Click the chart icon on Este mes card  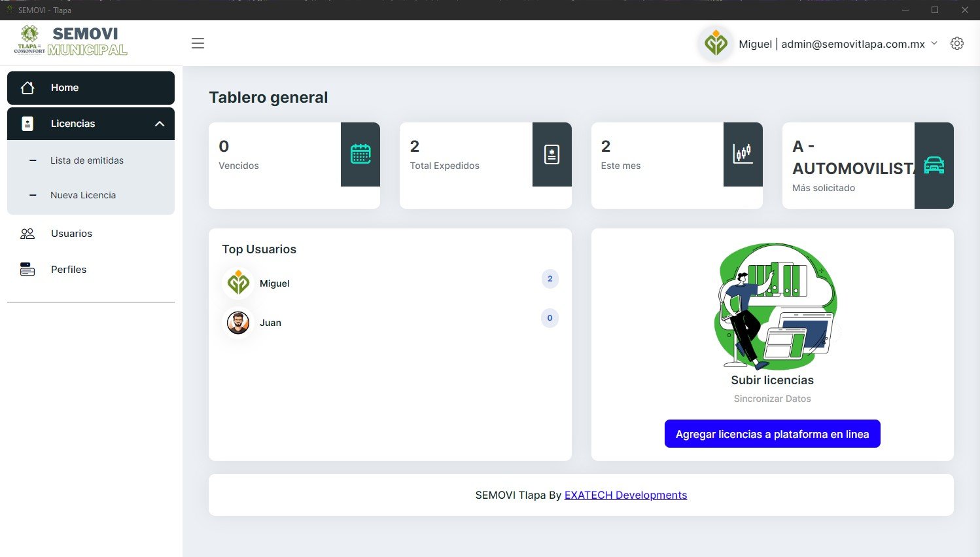tap(743, 154)
